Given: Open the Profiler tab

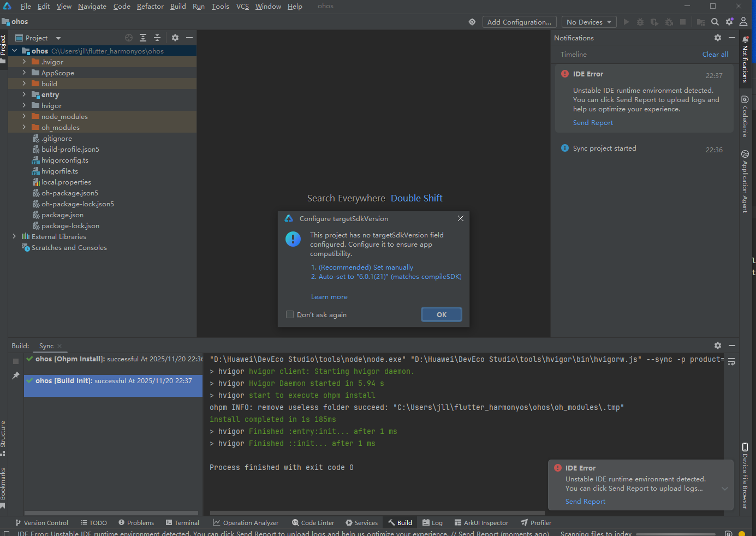Looking at the screenshot, I should coord(536,522).
